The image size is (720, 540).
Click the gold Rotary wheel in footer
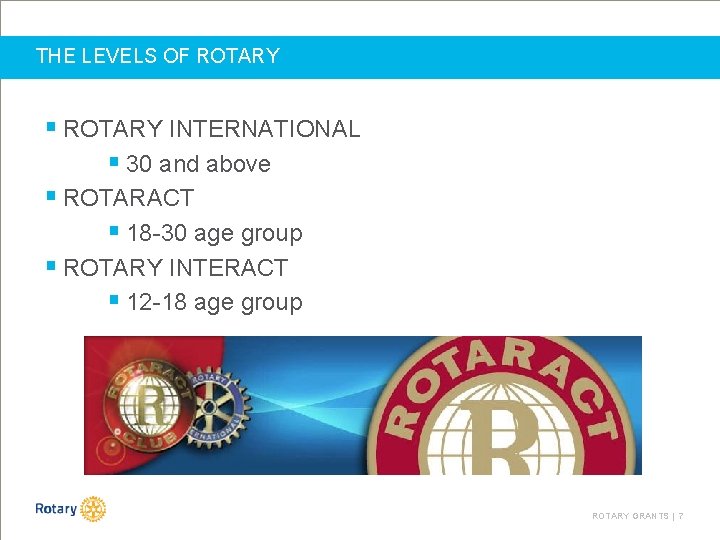[x=93, y=509]
